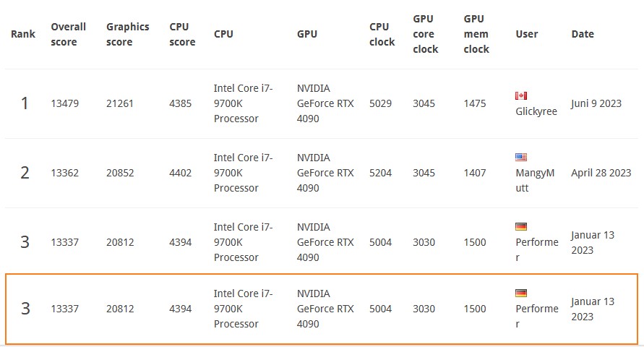Select the overall score 13362 in rank 2
Image resolution: width=644 pixels, height=347 pixels.
click(64, 173)
